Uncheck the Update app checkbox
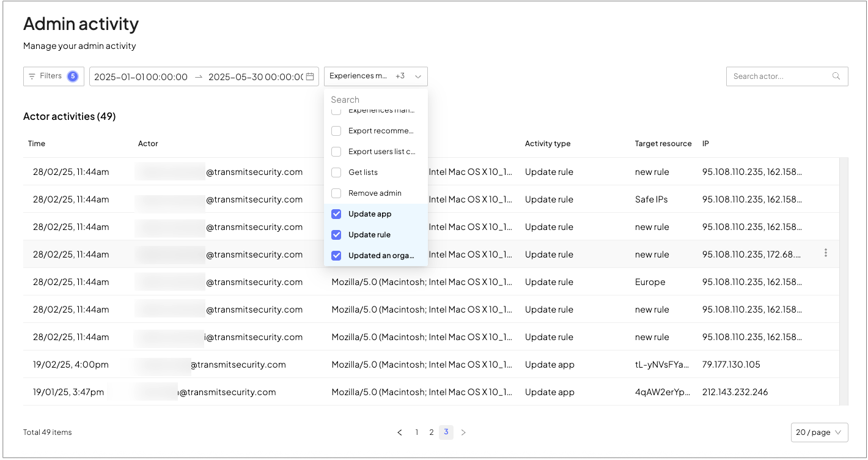 (x=336, y=214)
